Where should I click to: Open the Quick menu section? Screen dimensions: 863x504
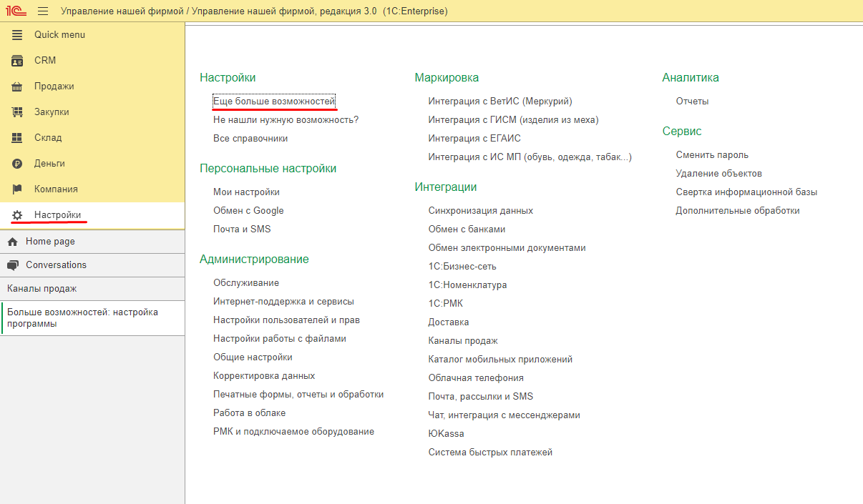[x=92, y=35]
